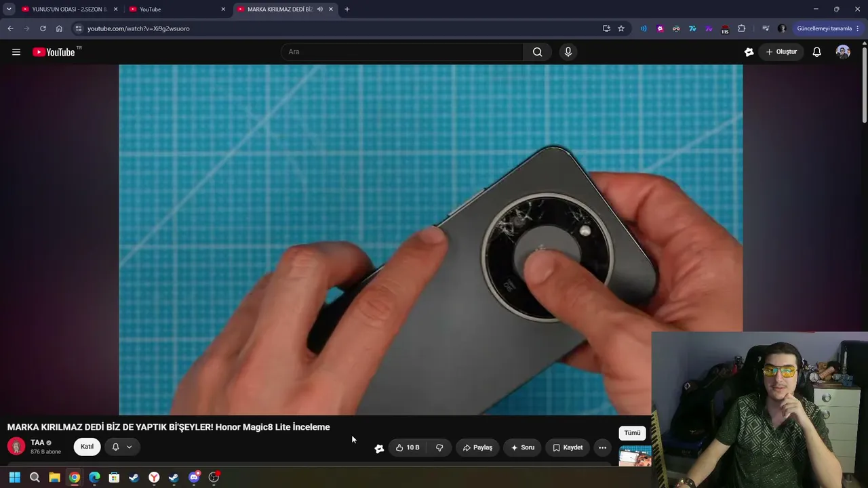The image size is (868, 488).
Task: Open YouTube notifications bell
Action: (817, 52)
